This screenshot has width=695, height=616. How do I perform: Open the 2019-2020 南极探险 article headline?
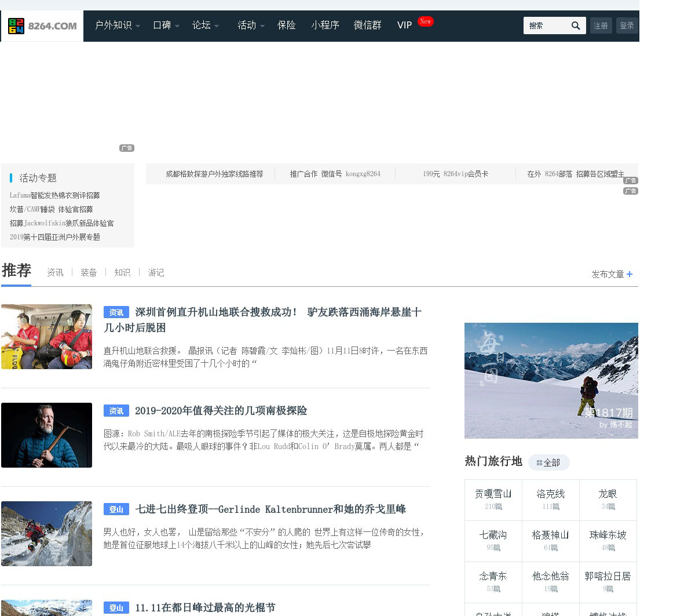click(x=221, y=411)
